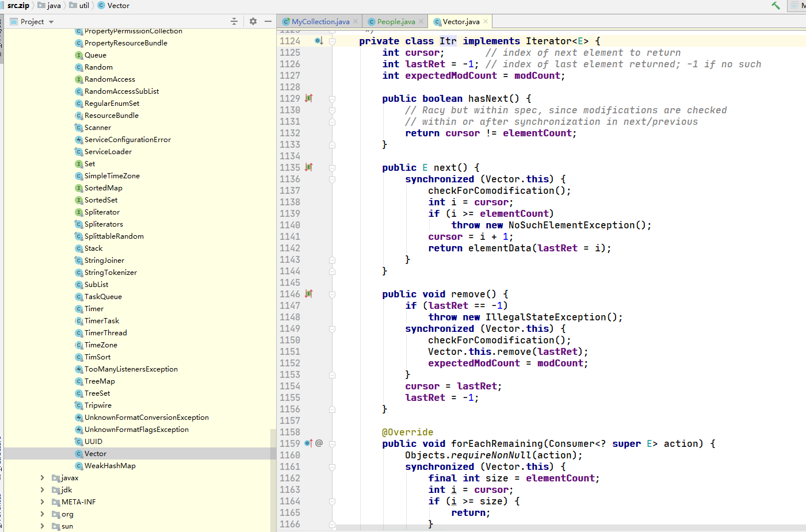Click the gutter marker on line 1124

[318, 41]
